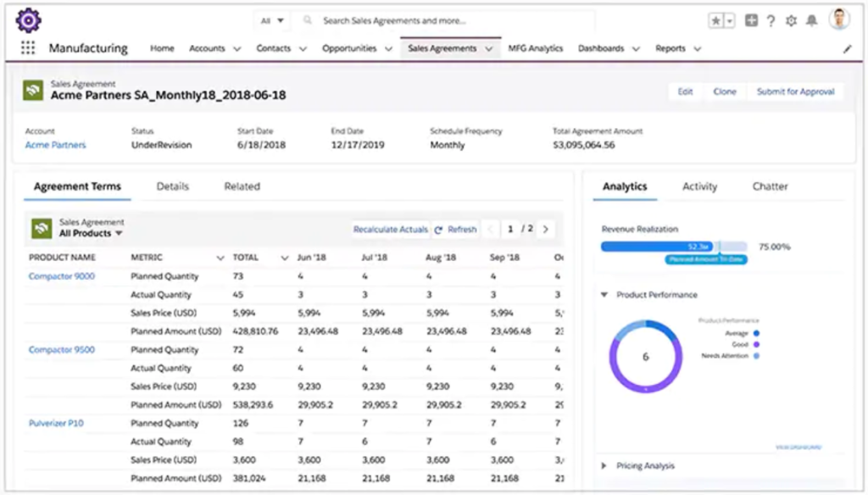Click the Submit for Approval button
Viewport: 868px width, 495px height.
click(x=795, y=92)
